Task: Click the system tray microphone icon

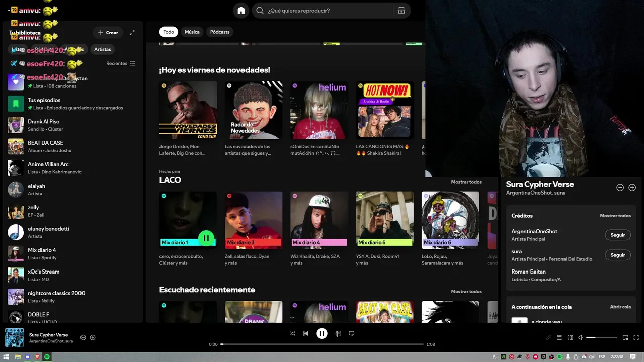Action: pos(568,357)
